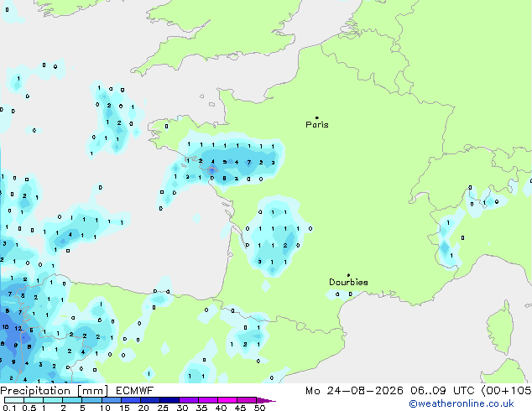
Task: Click the Paris city label
Action: tap(317, 124)
